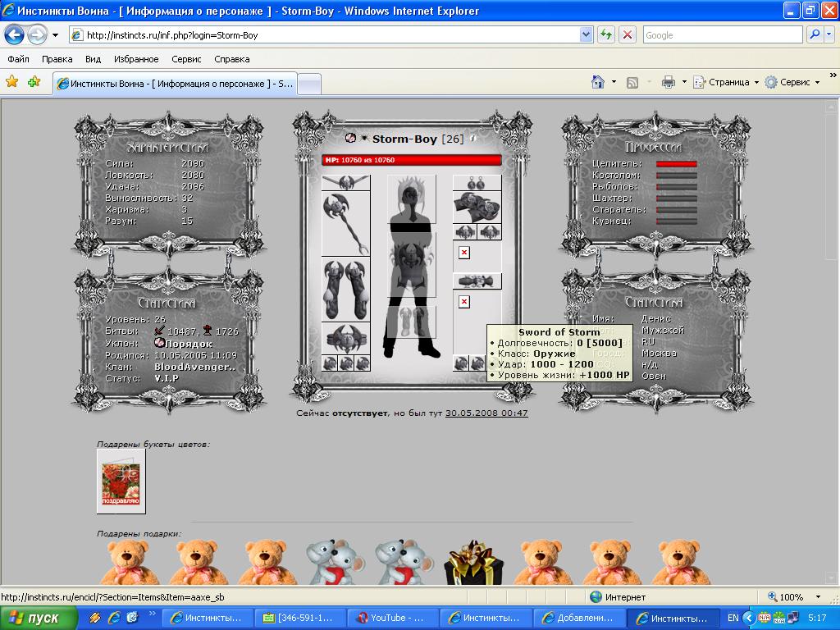Click the Home icon in the toolbar

tap(598, 83)
